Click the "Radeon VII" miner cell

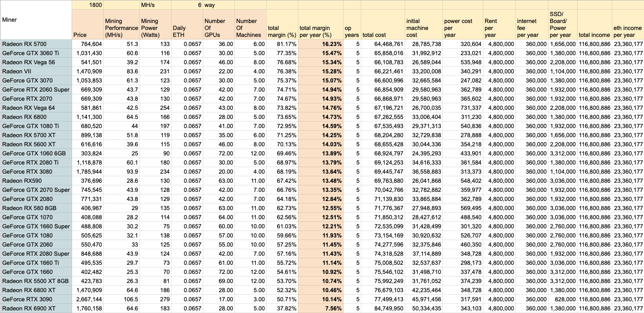coord(36,71)
